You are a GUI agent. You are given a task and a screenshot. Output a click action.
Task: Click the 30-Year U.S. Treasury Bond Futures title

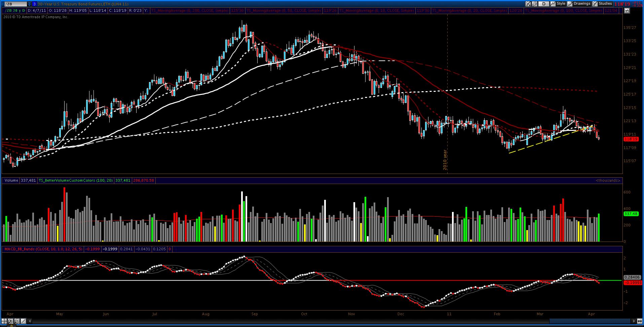tap(83, 4)
